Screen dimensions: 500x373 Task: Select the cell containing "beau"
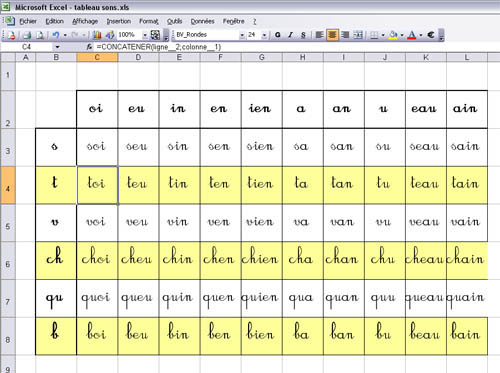click(426, 336)
